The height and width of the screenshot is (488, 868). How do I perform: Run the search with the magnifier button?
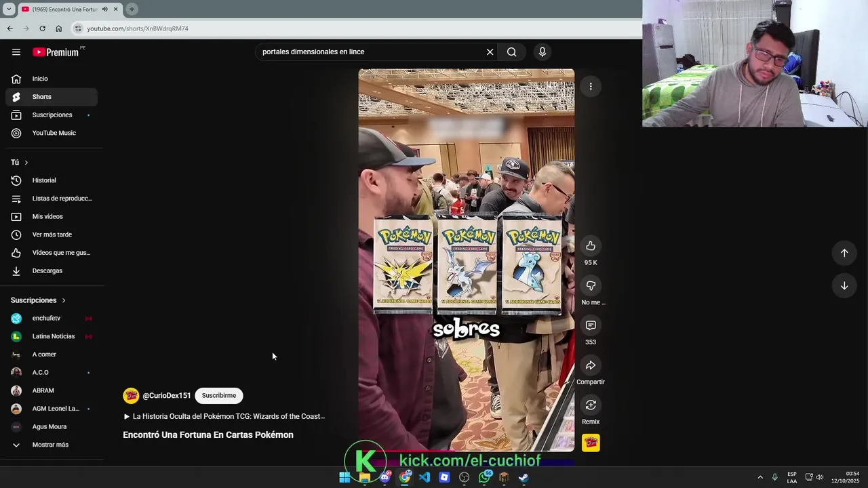tap(512, 52)
